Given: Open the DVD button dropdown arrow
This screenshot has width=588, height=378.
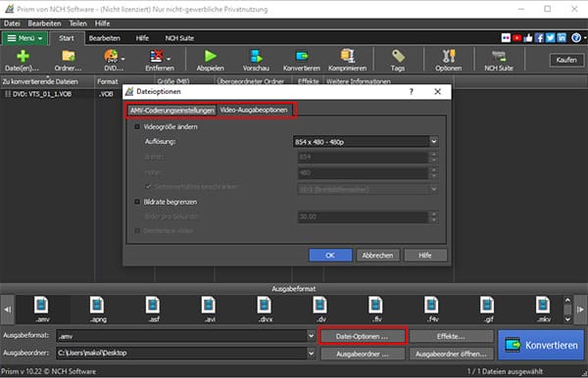Looking at the screenshot, I should click(123, 59).
